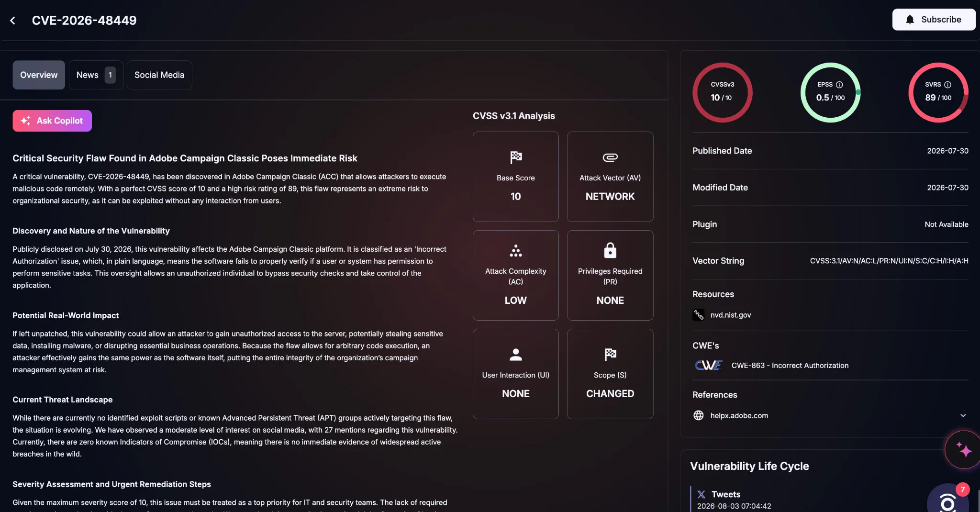The width and height of the screenshot is (980, 512).
Task: Click the 'Potential Real-World Impact' heading
Action: [x=66, y=315]
